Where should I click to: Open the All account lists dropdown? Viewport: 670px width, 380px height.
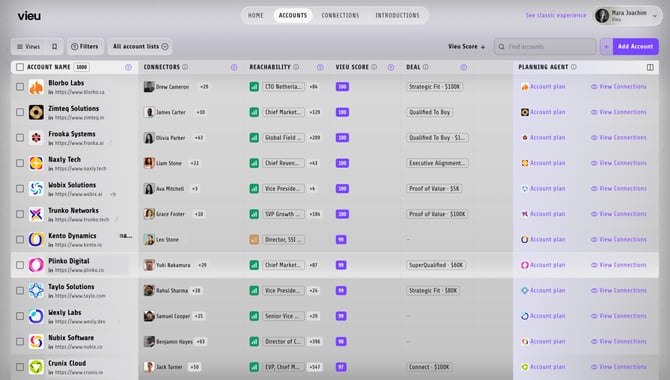pyautogui.click(x=140, y=47)
